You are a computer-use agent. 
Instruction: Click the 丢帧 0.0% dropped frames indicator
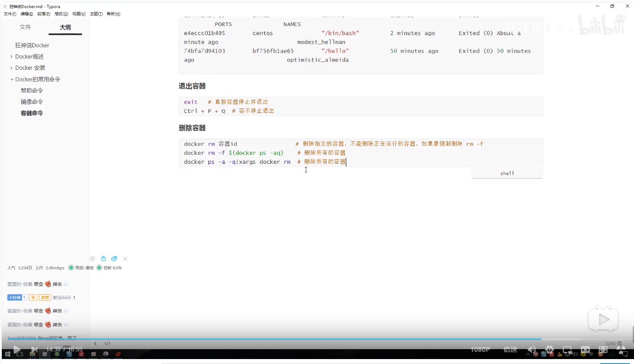[109, 268]
